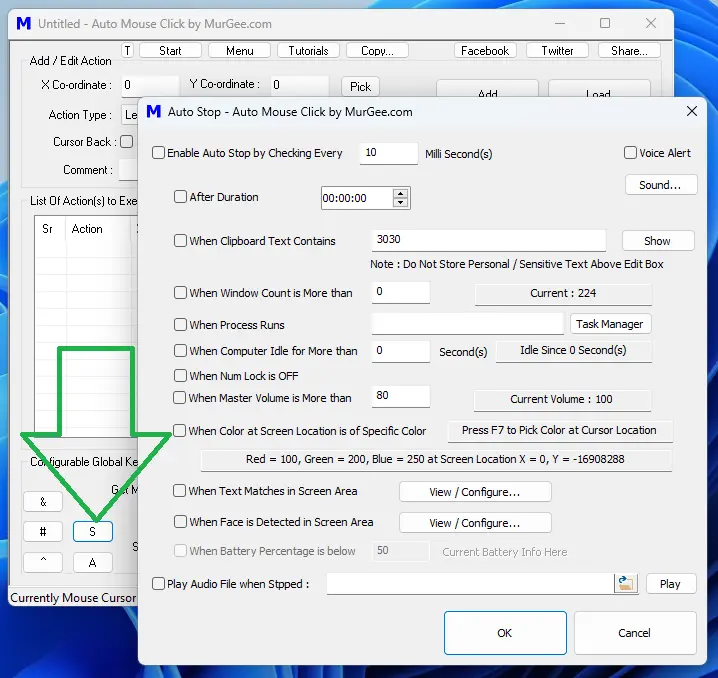The height and width of the screenshot is (678, 718).
Task: Click the A button in main window
Action: 92,562
